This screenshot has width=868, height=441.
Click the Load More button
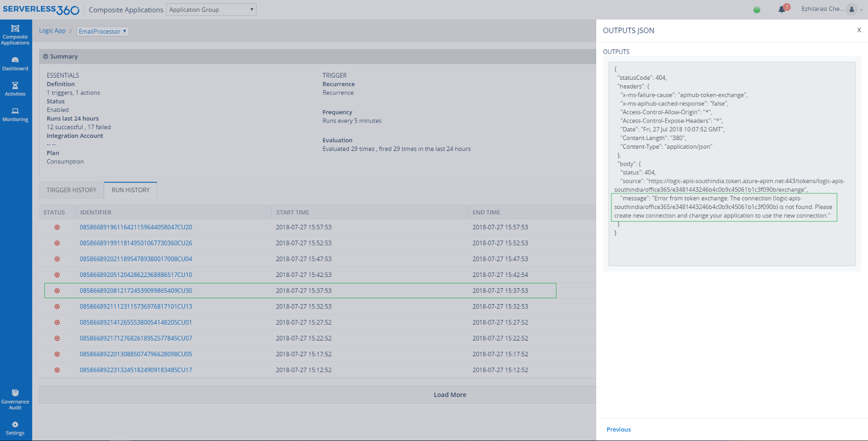click(450, 395)
